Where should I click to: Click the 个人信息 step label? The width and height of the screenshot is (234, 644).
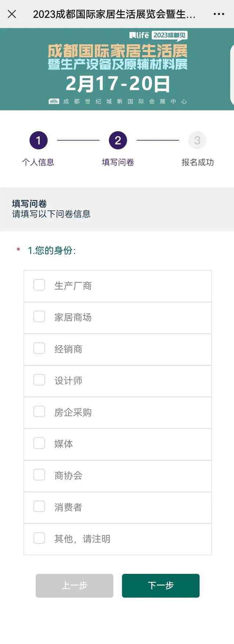[x=38, y=162]
